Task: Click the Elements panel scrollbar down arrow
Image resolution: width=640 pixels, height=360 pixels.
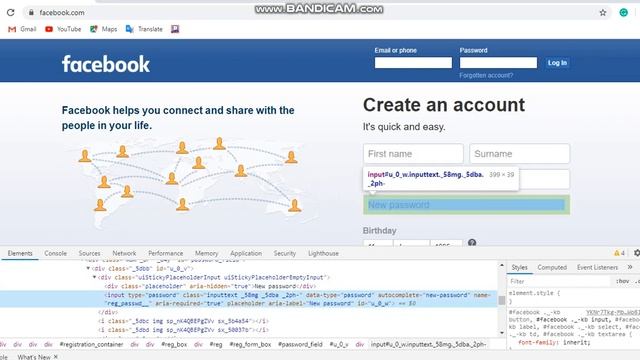Action: coord(502,333)
